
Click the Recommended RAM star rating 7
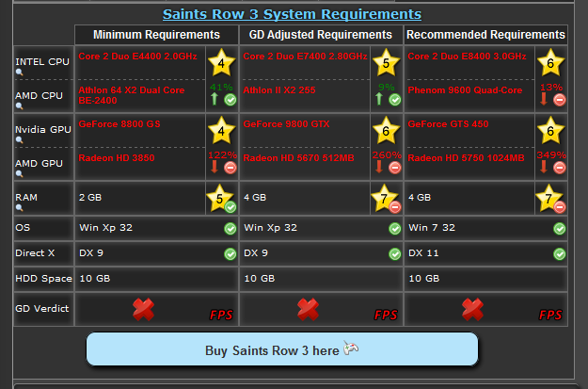coord(548,198)
